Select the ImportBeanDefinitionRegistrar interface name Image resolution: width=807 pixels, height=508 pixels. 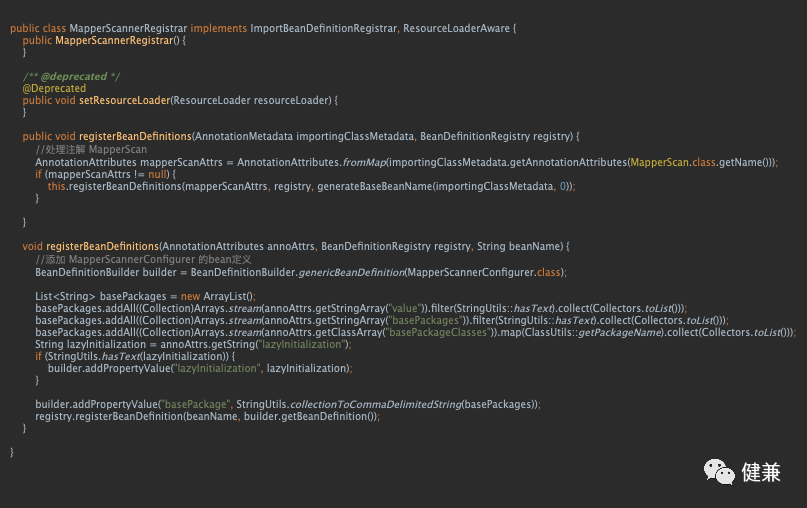click(325, 29)
